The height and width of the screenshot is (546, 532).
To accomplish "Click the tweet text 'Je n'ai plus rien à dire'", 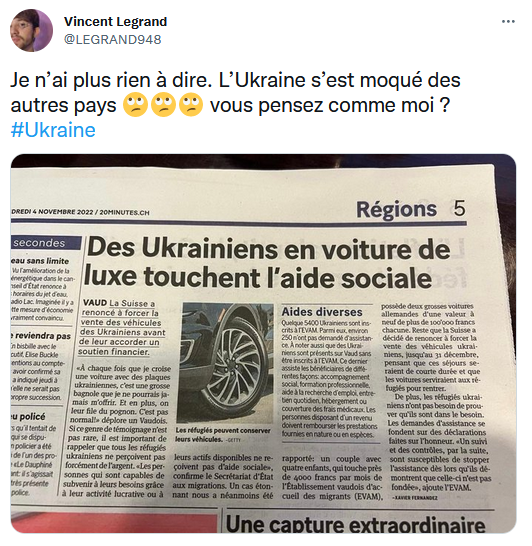I will click(x=111, y=80).
